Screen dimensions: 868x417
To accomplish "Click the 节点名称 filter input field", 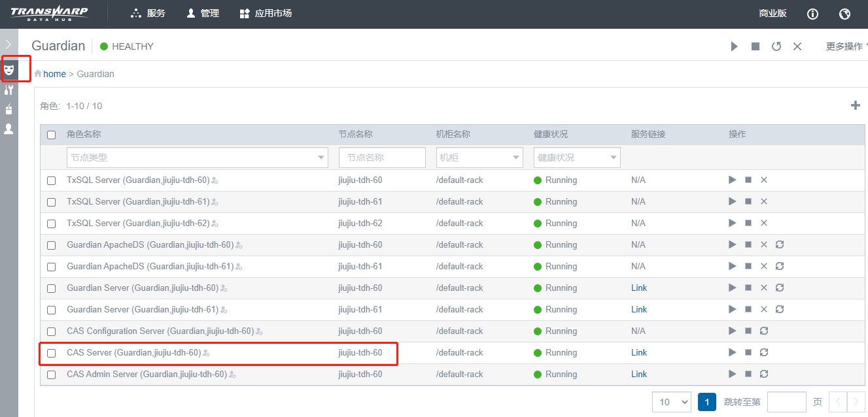I will [x=382, y=158].
